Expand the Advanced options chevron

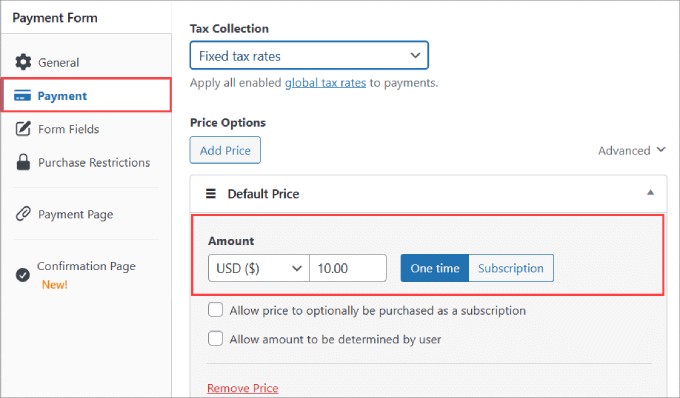pos(661,150)
